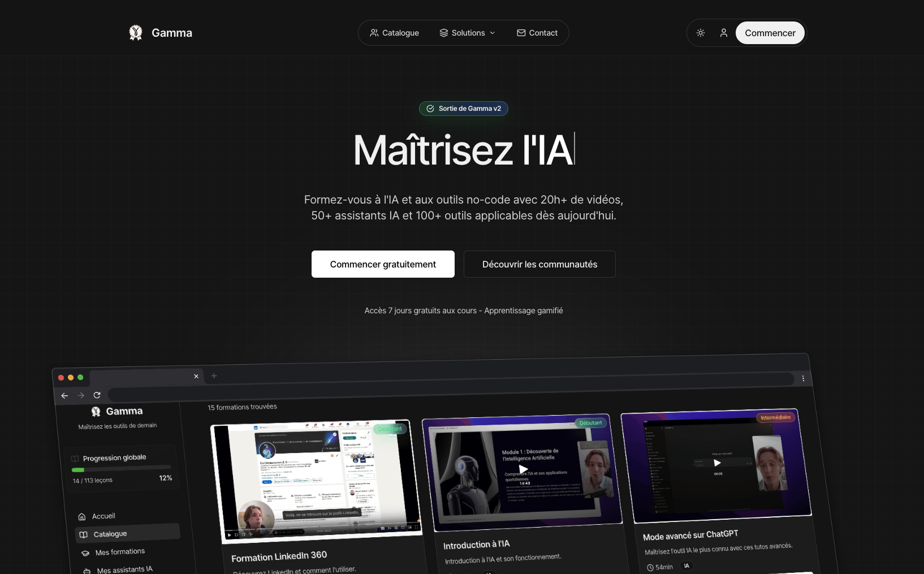
Task: Play the 'Introduction à l'IA' video
Action: coord(523,469)
